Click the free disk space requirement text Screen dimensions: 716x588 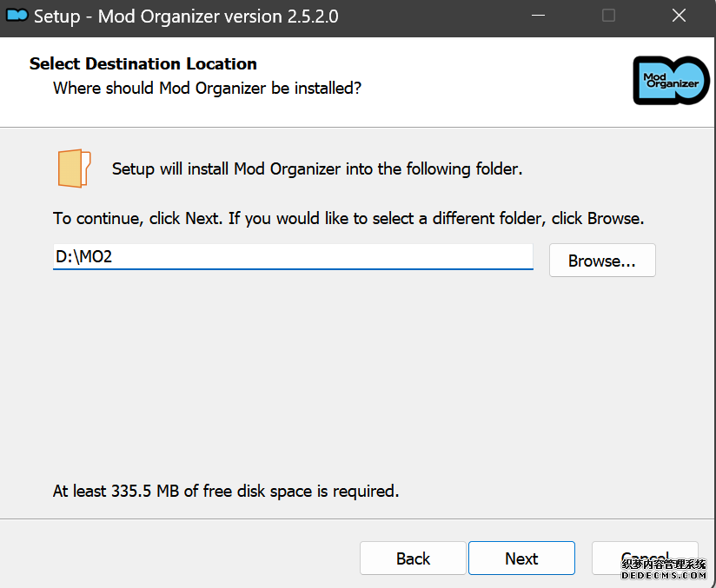[x=226, y=492]
